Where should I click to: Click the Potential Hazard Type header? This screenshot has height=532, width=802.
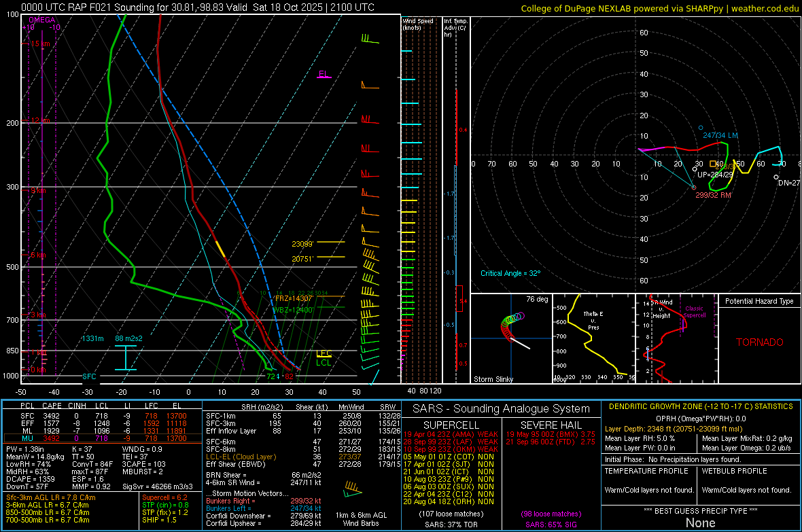click(760, 301)
